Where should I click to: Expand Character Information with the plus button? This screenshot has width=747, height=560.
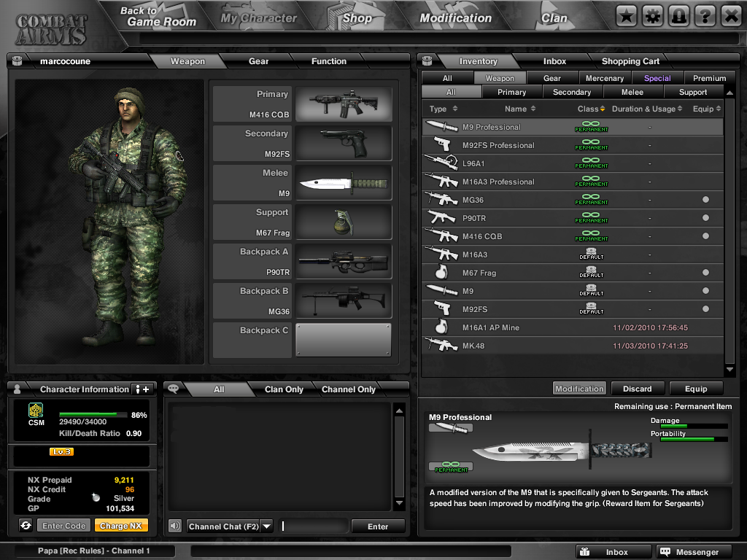[142, 389]
